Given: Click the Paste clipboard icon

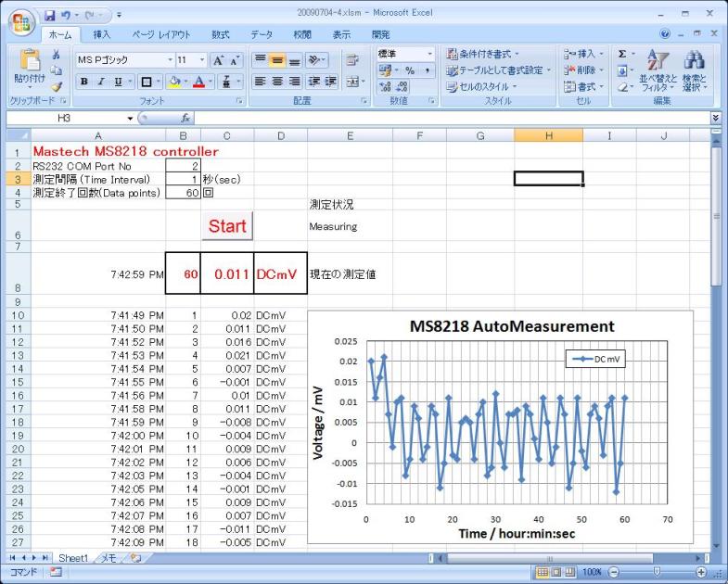Looking at the screenshot, I should click(31, 60).
